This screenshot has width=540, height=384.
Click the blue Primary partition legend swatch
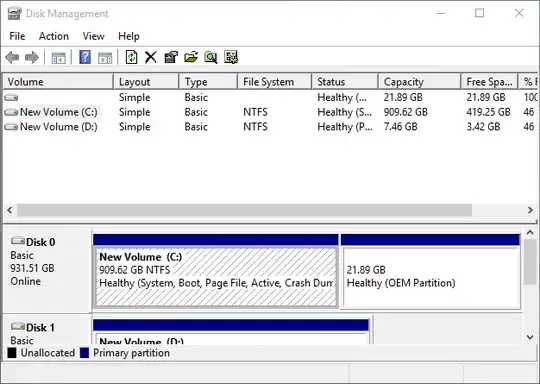click(84, 353)
